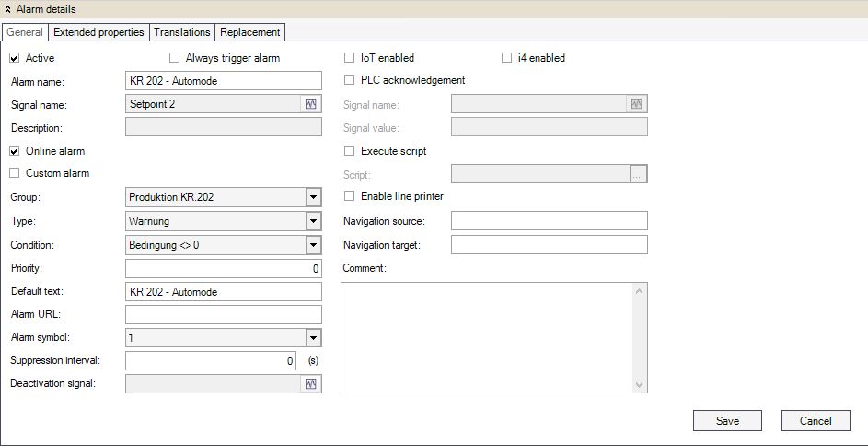The height and width of the screenshot is (446, 868).
Task: Click signal browse icon beside Setpoint 2
Action: coord(311,104)
